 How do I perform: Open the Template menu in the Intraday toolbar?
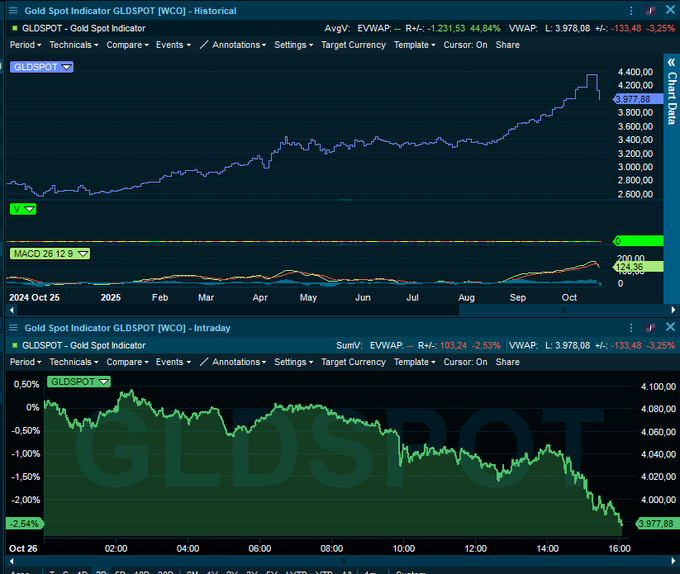[415, 362]
